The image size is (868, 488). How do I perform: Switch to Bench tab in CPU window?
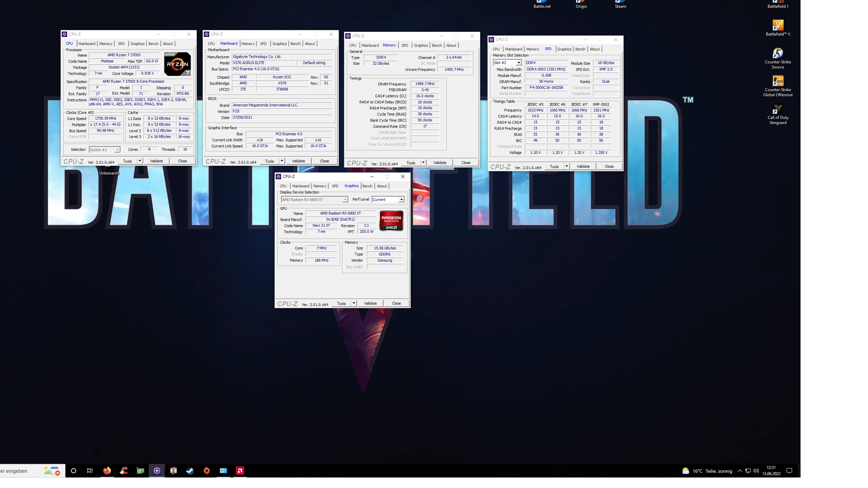tap(153, 44)
